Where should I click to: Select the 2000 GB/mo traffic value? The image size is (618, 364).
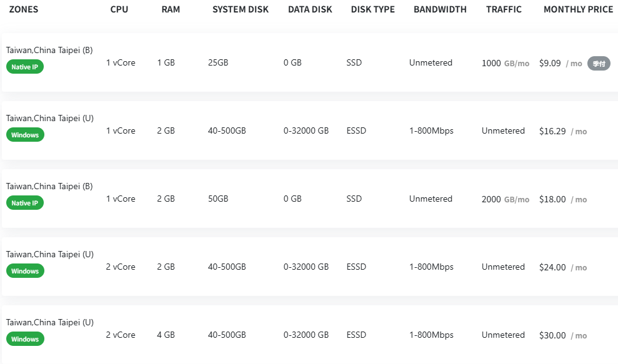click(x=506, y=199)
